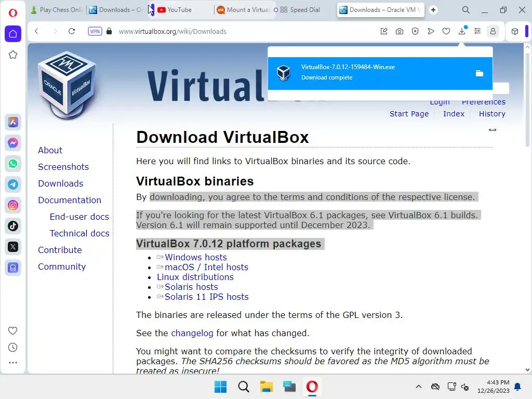Open Technical docs link

coord(79,233)
